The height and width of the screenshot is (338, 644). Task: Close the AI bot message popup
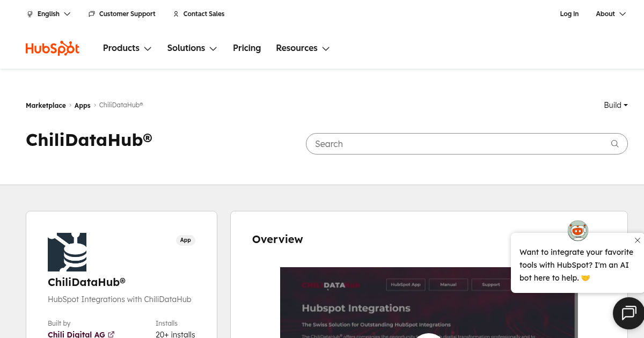click(637, 240)
